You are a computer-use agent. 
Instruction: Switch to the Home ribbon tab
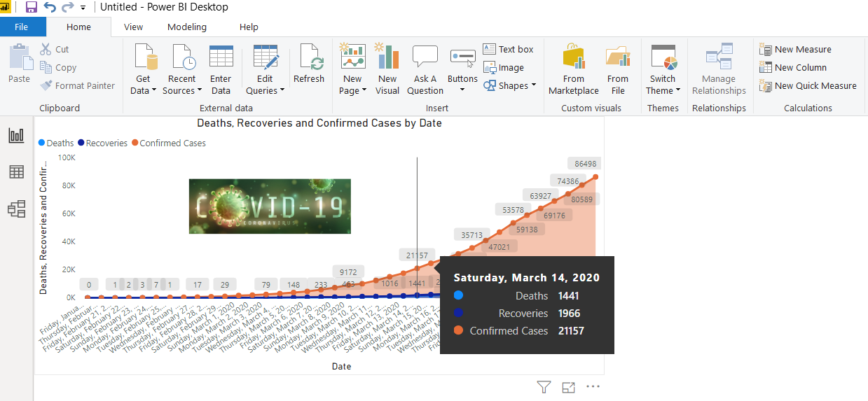click(x=78, y=27)
